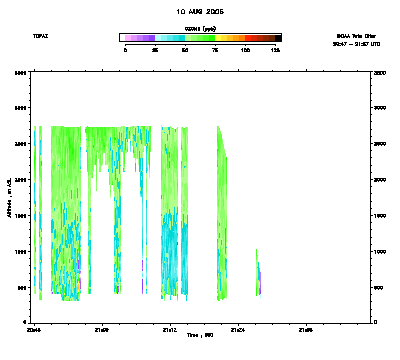This screenshot has width=400, height=360.
Task: Click the right-axis 500 tick label
Action: coord(379,288)
